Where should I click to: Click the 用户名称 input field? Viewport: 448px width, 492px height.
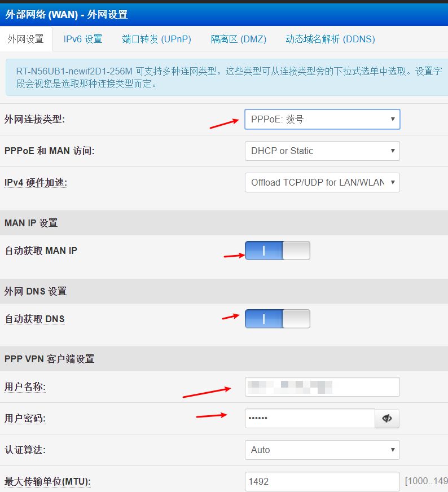tap(322, 387)
